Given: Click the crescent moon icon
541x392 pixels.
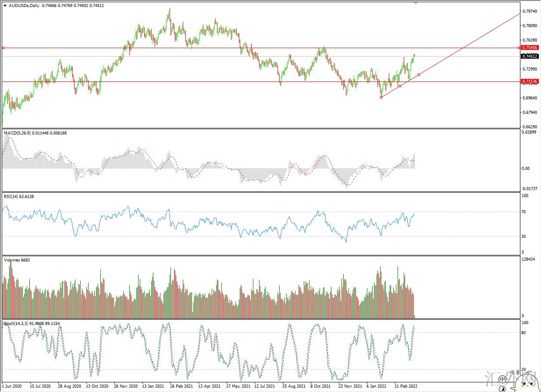Looking at the screenshot, I should (502, 388).
